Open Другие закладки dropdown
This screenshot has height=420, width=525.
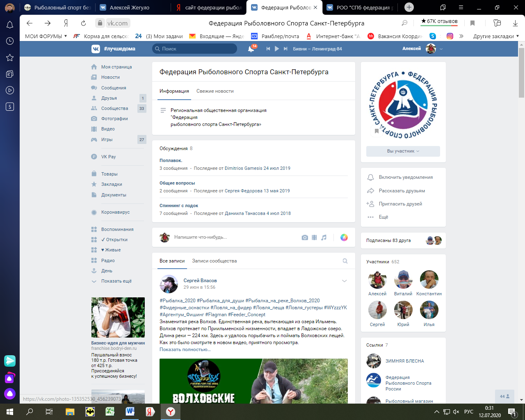click(x=496, y=36)
